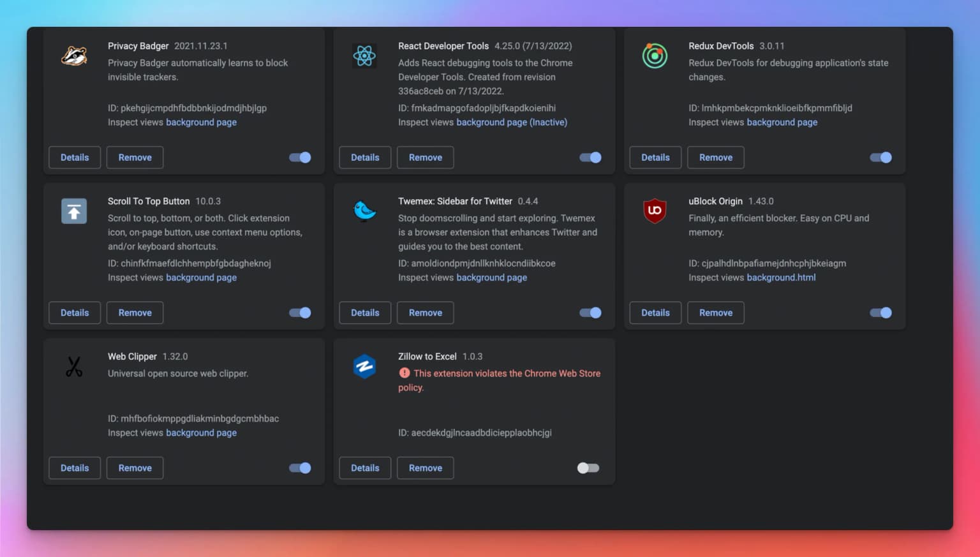Click the Redux DevTools green icon

pos(655,56)
